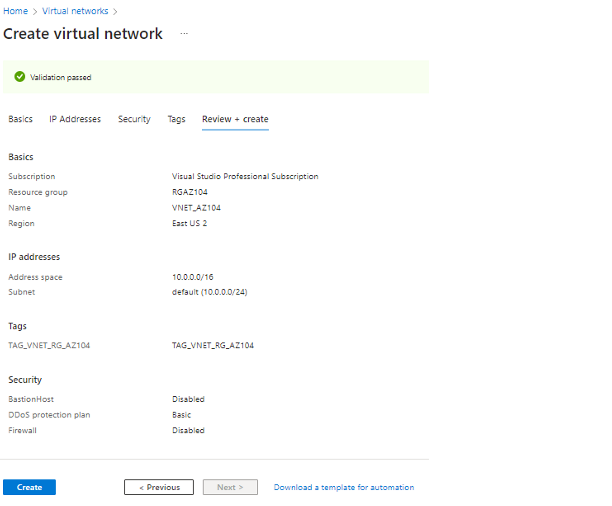
Task: Open the ellipsis more options menu
Action: click(x=184, y=34)
